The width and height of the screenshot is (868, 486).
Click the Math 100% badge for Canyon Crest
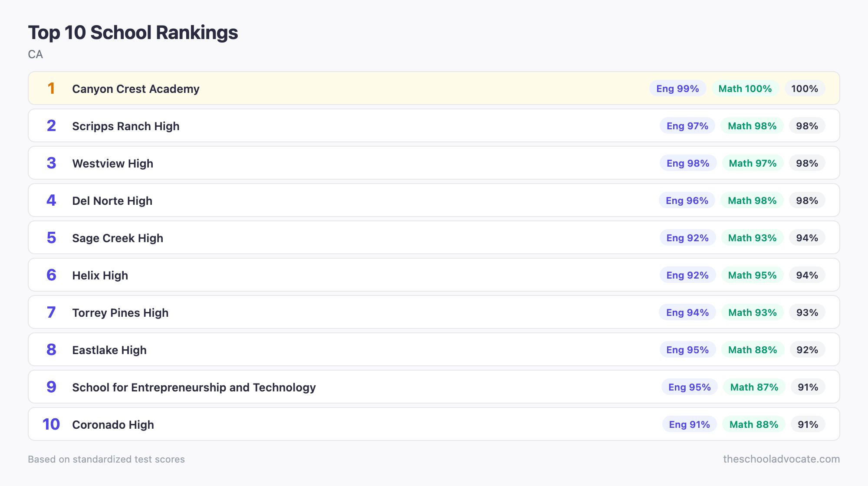pos(745,88)
